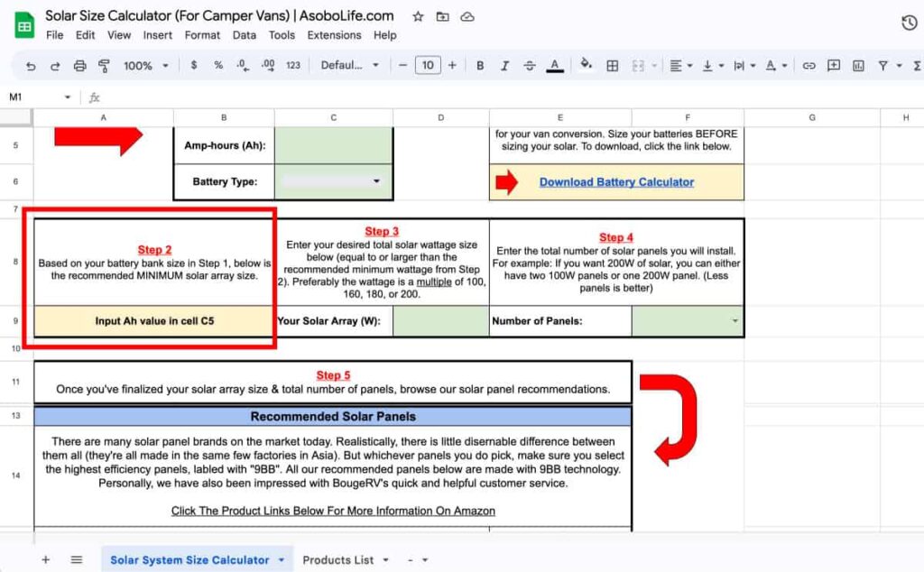Open the zoom level dropdown

(x=146, y=65)
